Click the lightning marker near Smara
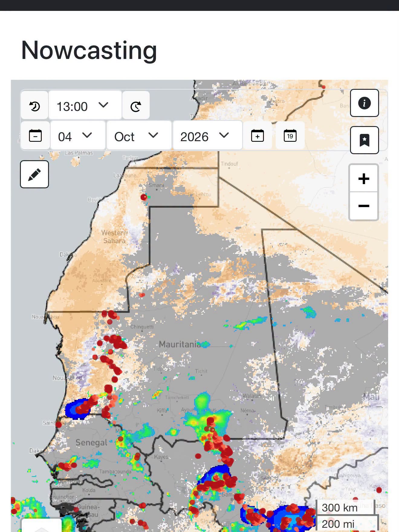This screenshot has height=532, width=399. [144, 197]
